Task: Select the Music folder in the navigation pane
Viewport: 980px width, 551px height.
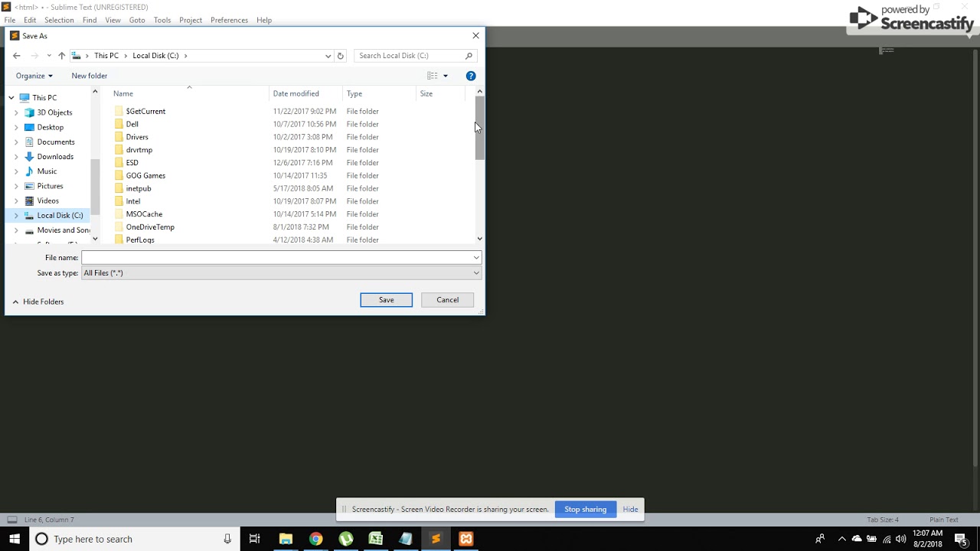Action: pos(47,171)
